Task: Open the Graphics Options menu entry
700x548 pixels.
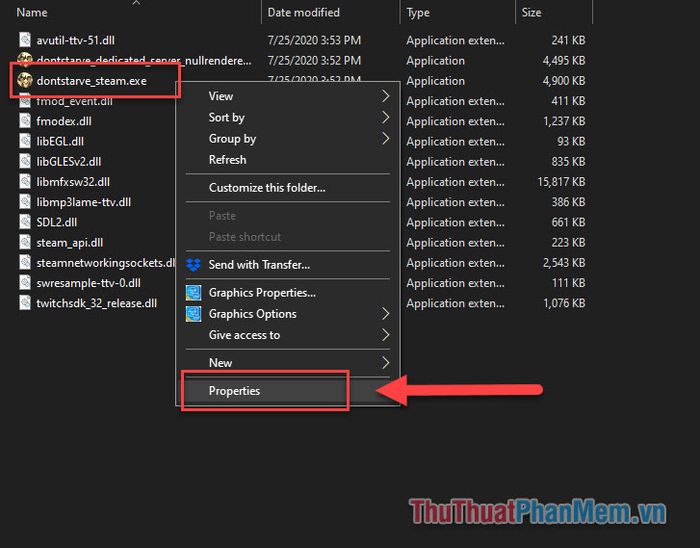Action: tap(288, 314)
